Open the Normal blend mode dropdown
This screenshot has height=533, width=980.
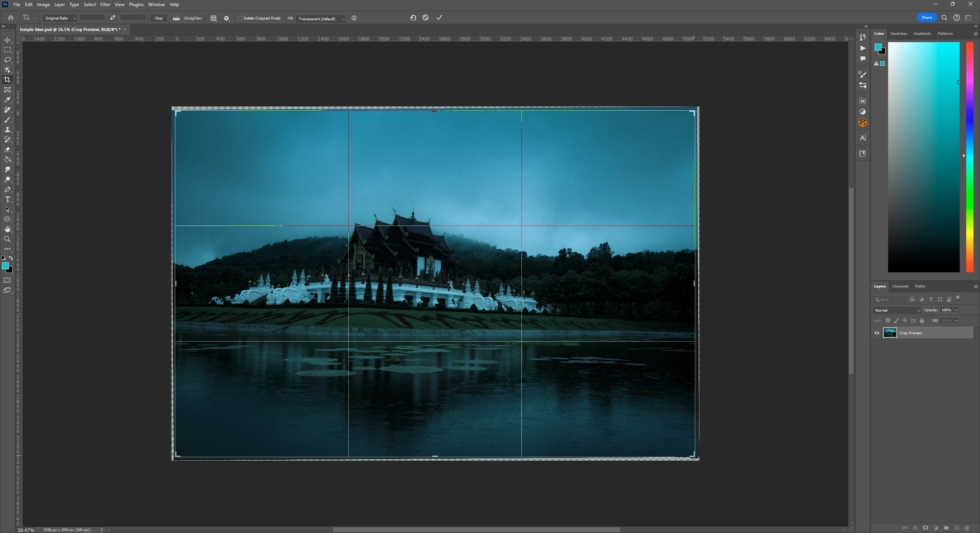(x=897, y=310)
